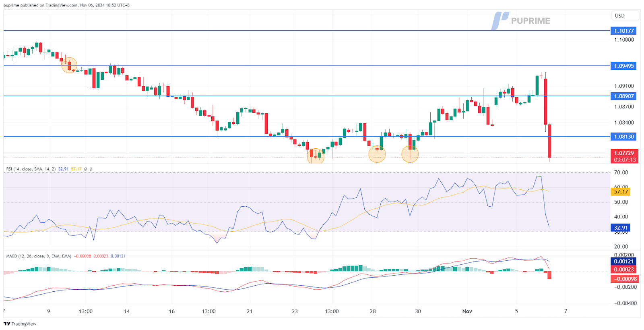
Task: Click date 28 on the time axis
Action: [x=373, y=311]
